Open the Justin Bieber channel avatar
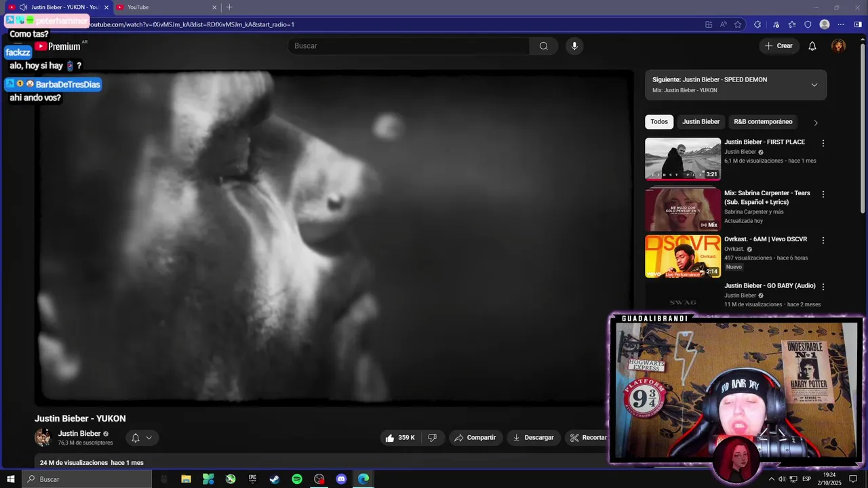 43,437
